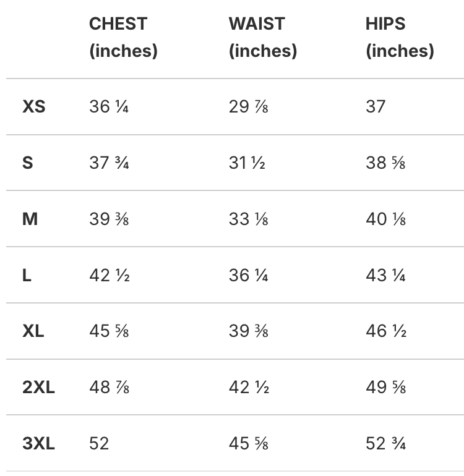Image resolution: width=464 pixels, height=476 pixels.
Task: Click the XS chest value 36 ¼
Action: click(109, 107)
